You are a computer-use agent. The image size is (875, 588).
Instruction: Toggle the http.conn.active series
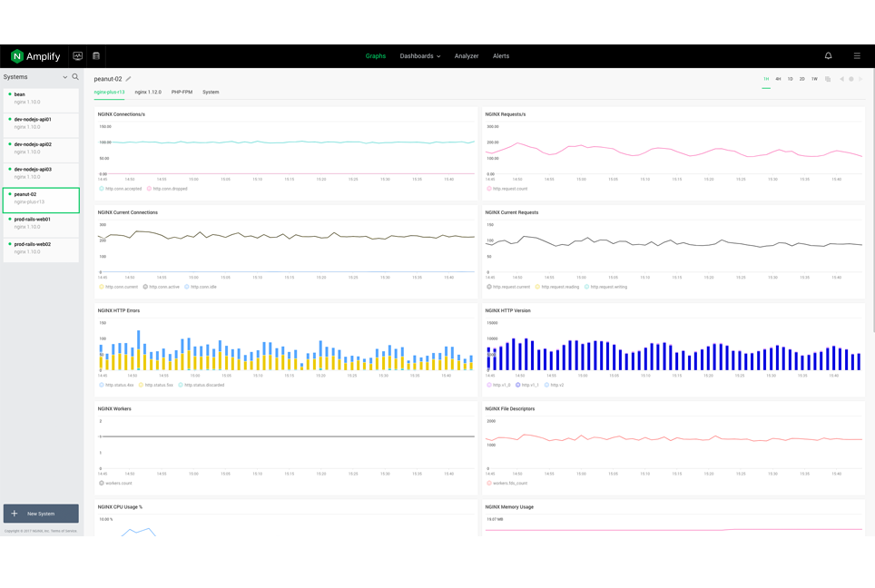tap(162, 287)
